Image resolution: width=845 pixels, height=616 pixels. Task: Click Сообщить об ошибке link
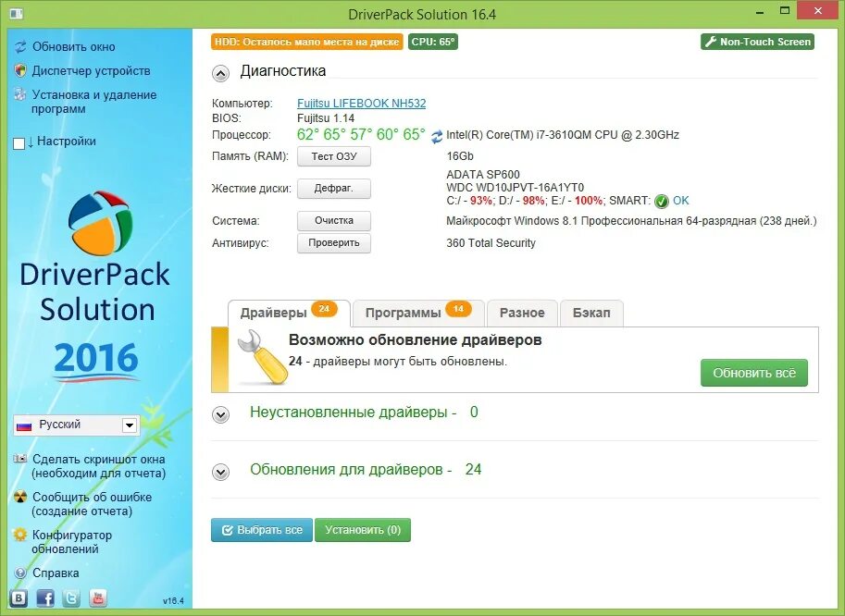tap(92, 504)
